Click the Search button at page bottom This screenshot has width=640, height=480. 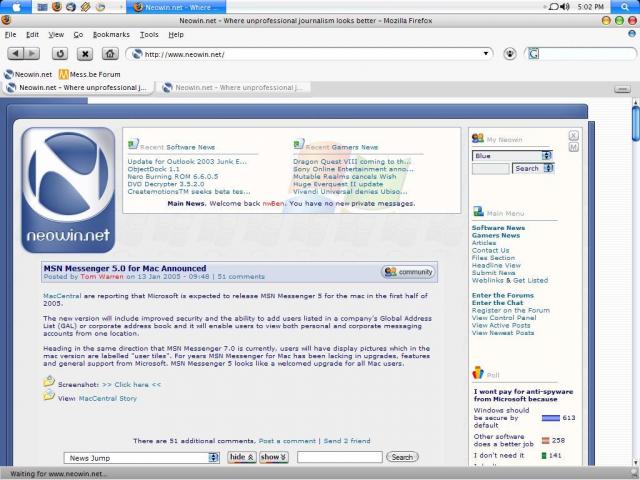coord(402,457)
